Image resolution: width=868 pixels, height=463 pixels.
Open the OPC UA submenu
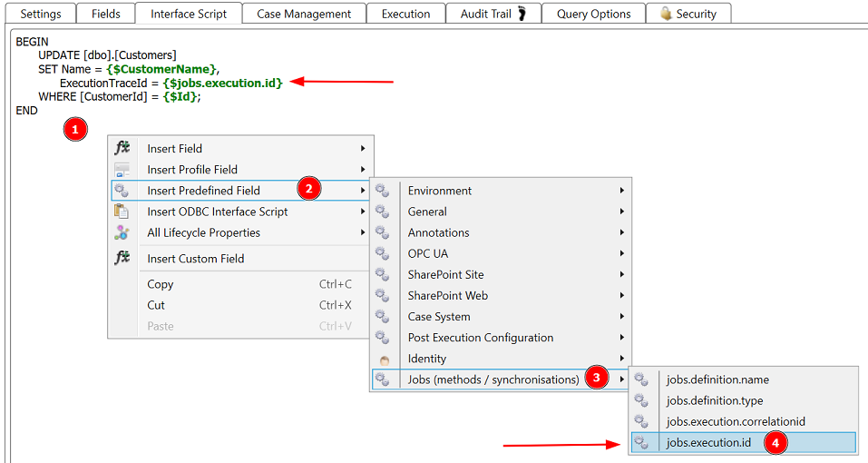(x=501, y=253)
